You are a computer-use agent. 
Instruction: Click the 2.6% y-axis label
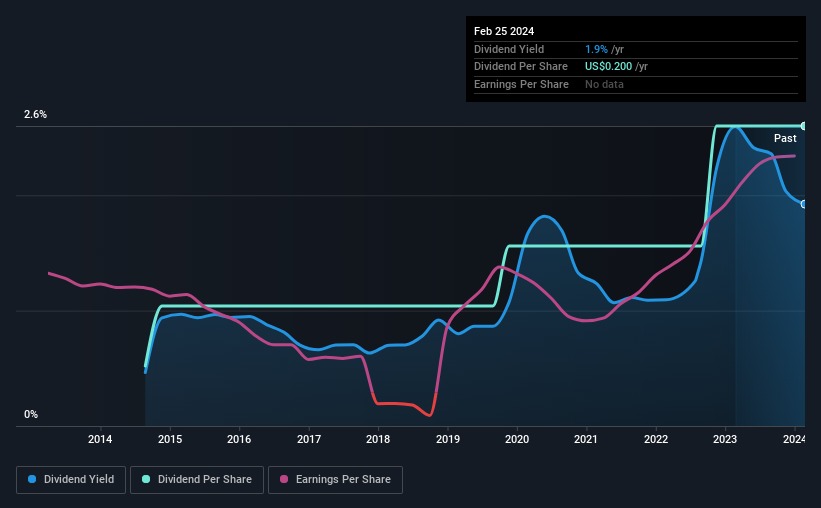tap(35, 114)
